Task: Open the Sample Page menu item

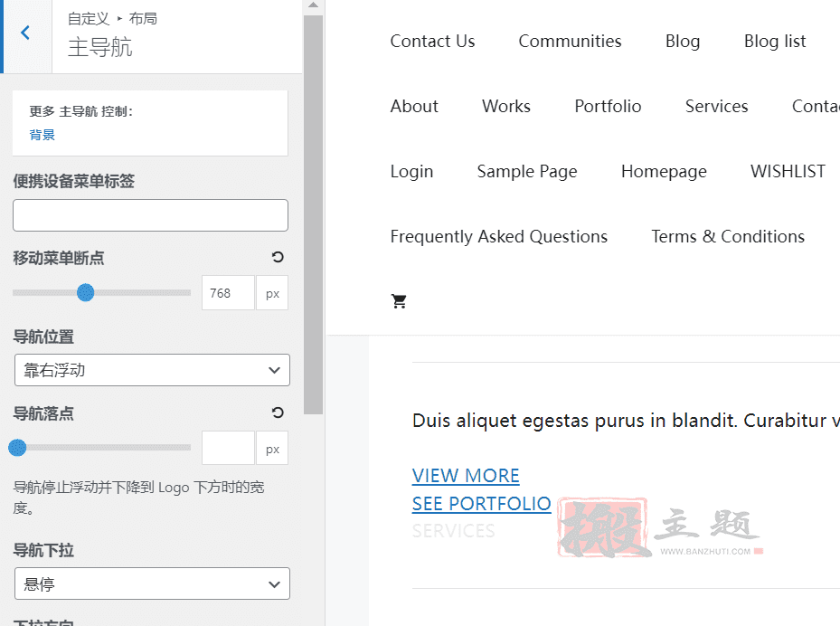Action: (x=527, y=172)
